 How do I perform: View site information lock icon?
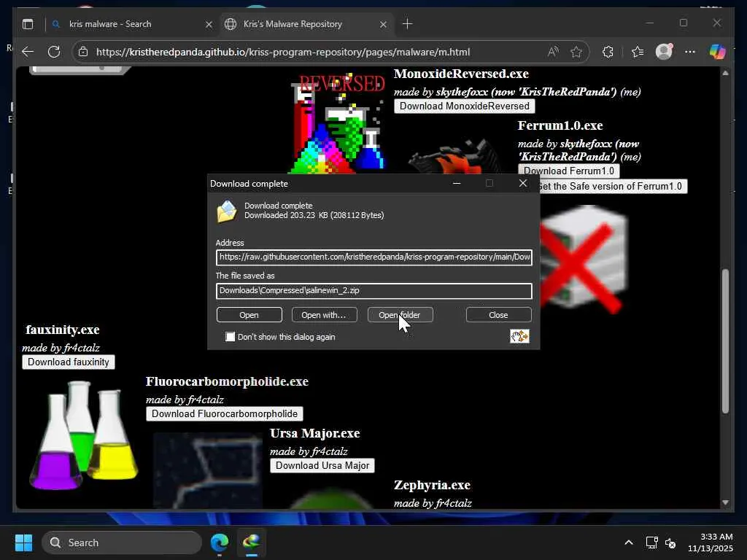point(83,52)
